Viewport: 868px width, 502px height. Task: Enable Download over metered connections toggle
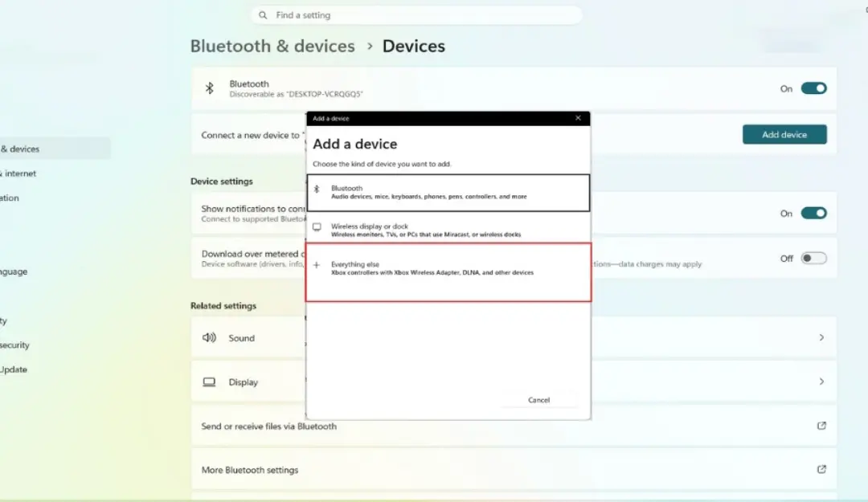click(813, 258)
